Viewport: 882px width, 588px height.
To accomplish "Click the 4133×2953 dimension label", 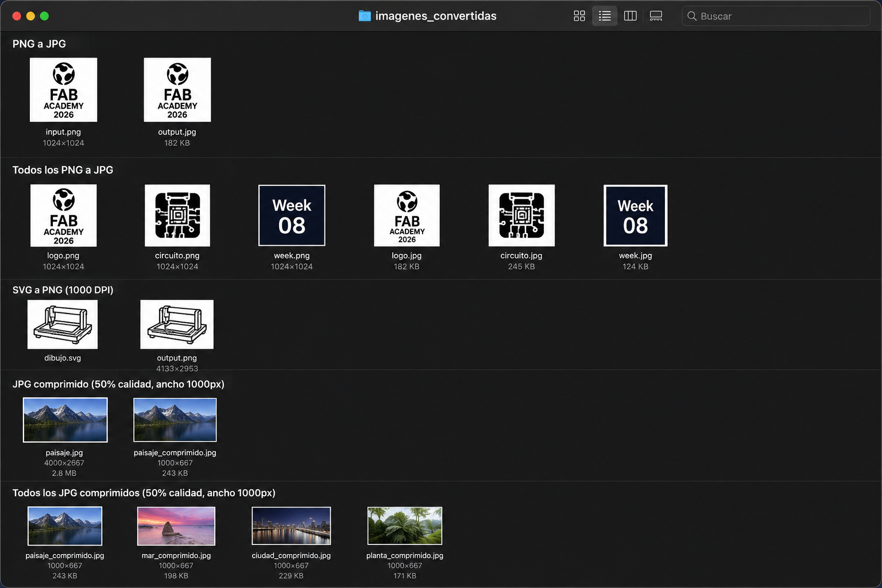I will (x=177, y=369).
